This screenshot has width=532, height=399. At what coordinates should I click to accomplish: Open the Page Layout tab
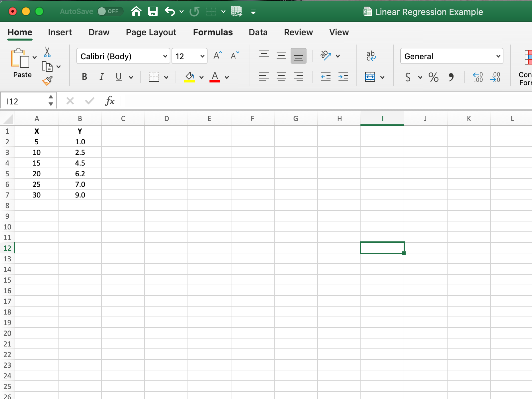(151, 32)
